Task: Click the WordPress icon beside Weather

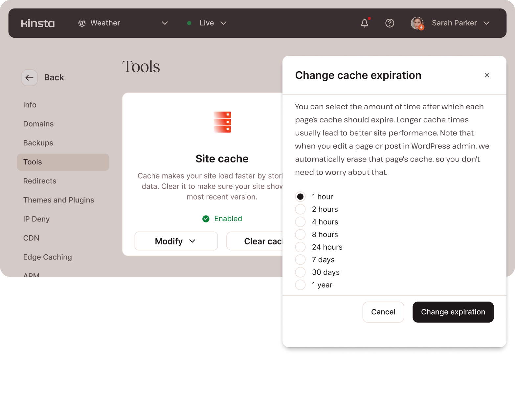Action: coord(82,23)
